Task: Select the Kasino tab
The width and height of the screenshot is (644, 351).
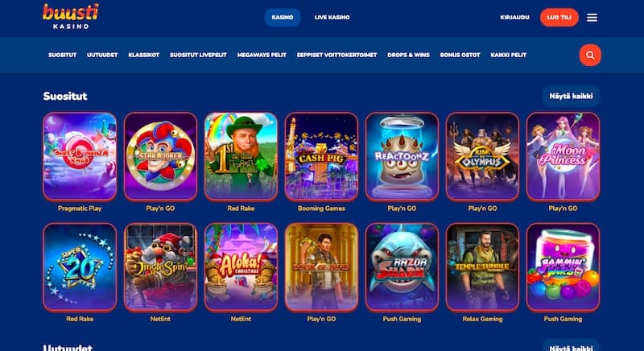Action: tap(283, 18)
